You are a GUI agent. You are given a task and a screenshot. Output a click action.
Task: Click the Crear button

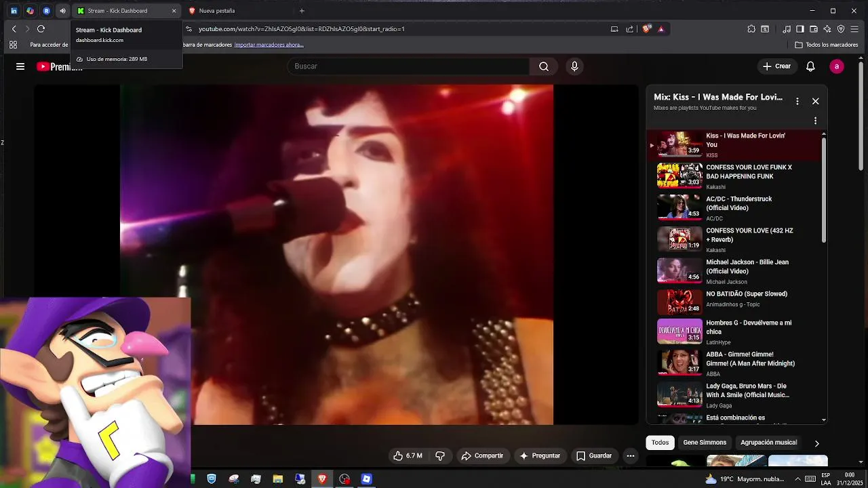pos(777,66)
